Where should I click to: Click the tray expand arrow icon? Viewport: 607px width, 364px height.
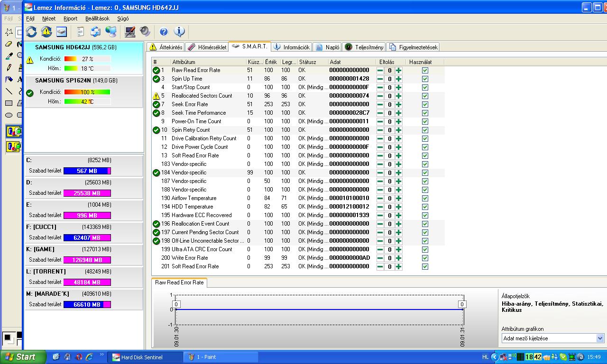click(495, 357)
